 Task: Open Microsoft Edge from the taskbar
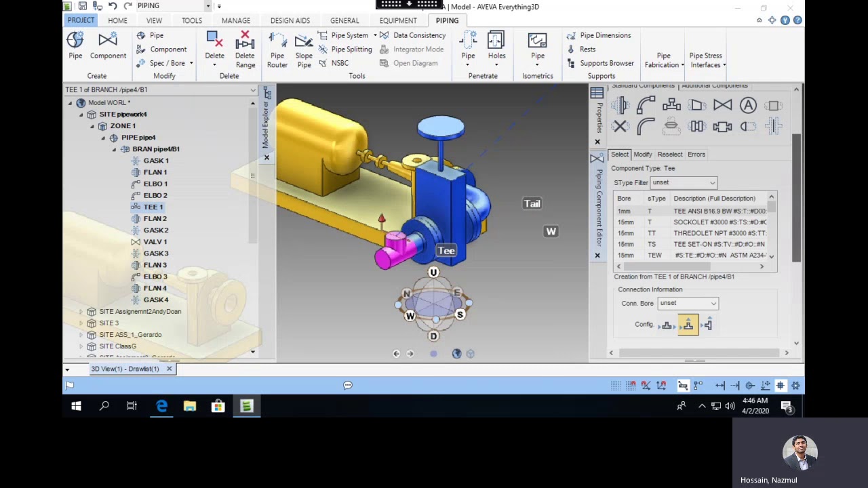click(x=161, y=406)
